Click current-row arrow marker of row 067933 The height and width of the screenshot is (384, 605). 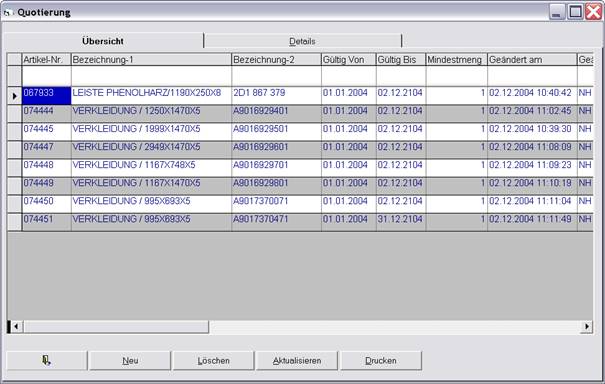(14, 96)
